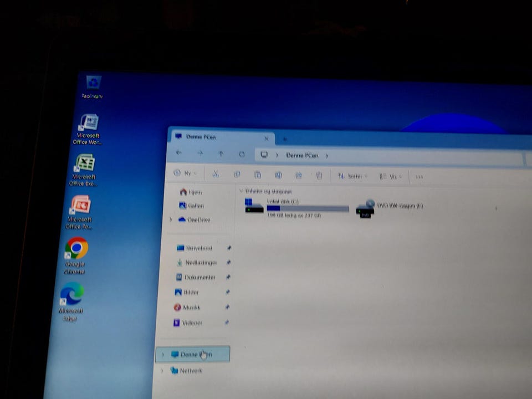Select the Lokal disk (C:) drive
The width and height of the screenshot is (532, 399).
click(x=296, y=208)
